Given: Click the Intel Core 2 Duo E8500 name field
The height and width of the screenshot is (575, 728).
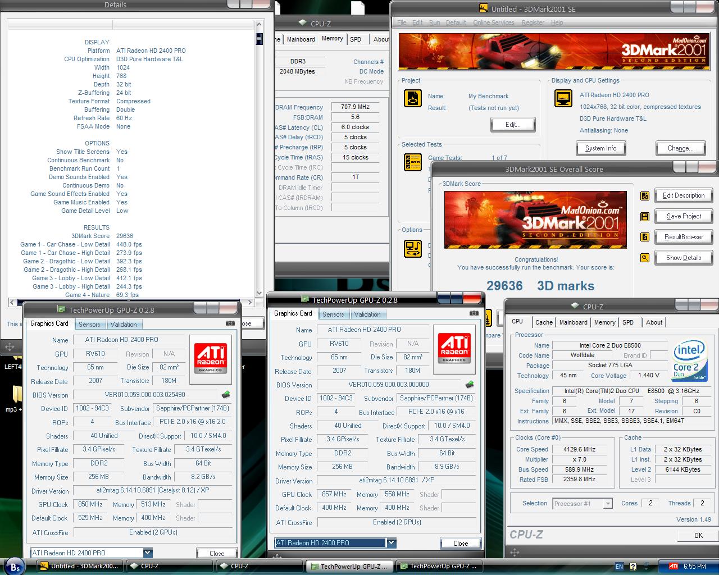Looking at the screenshot, I should coord(610,345).
